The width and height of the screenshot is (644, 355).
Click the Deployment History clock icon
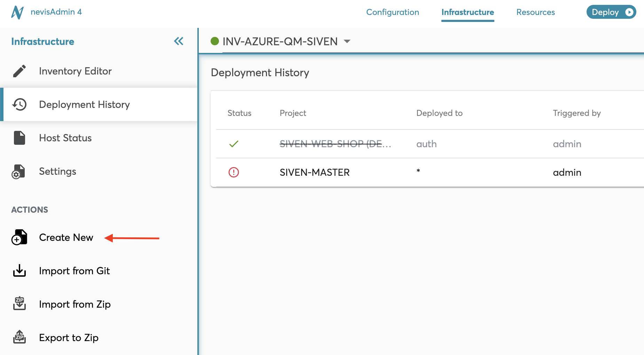19,104
